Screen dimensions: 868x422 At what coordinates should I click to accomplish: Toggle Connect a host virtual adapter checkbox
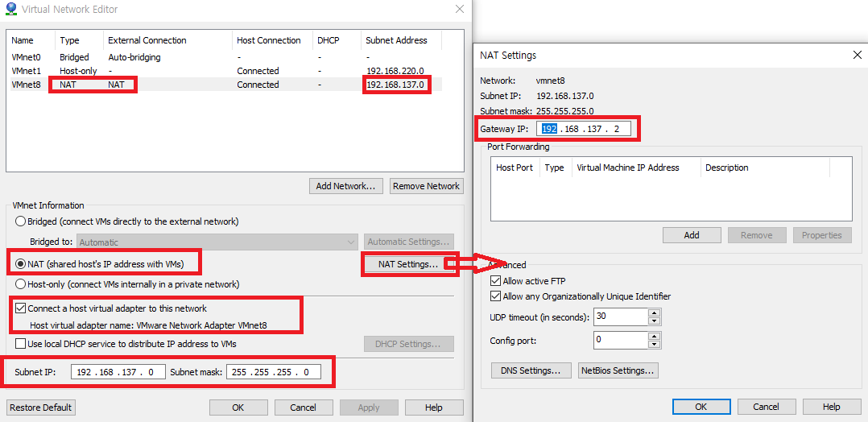click(20, 308)
